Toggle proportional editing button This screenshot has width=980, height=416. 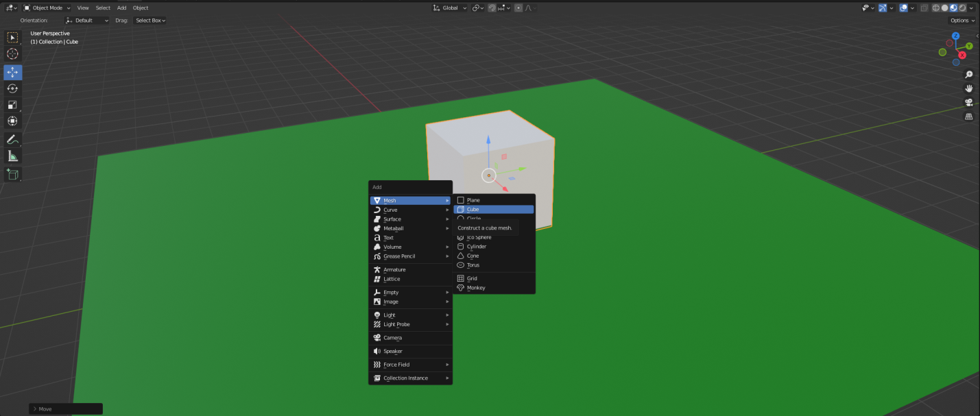(518, 8)
